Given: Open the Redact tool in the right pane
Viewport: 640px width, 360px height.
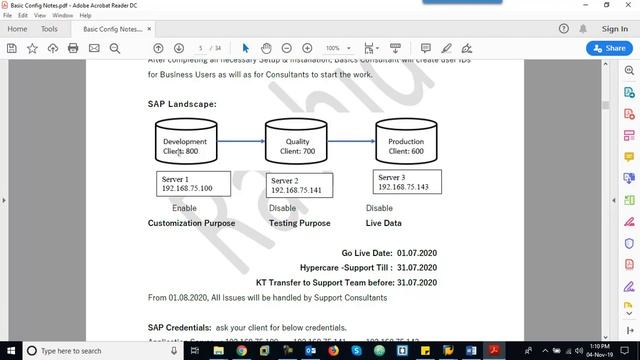Looking at the screenshot, I should [629, 222].
